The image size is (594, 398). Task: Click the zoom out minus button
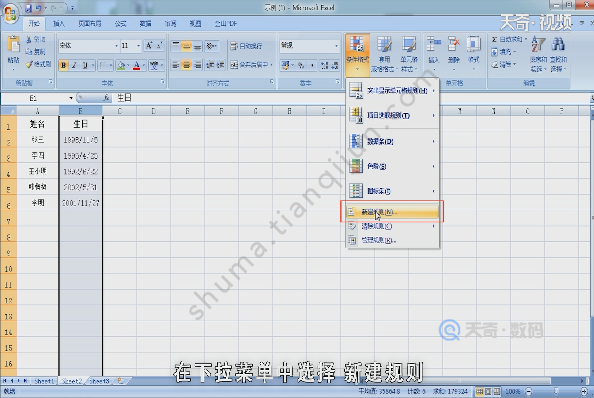[x=528, y=391]
